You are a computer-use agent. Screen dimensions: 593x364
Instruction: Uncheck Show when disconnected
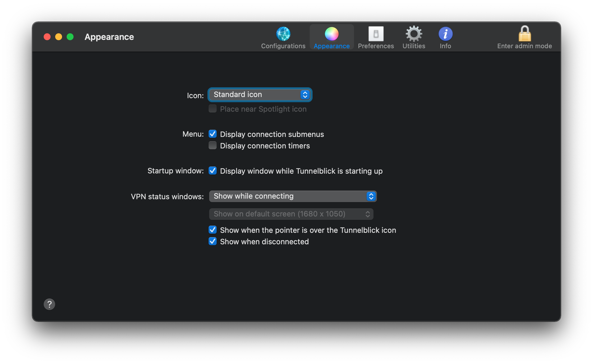pyautogui.click(x=213, y=241)
